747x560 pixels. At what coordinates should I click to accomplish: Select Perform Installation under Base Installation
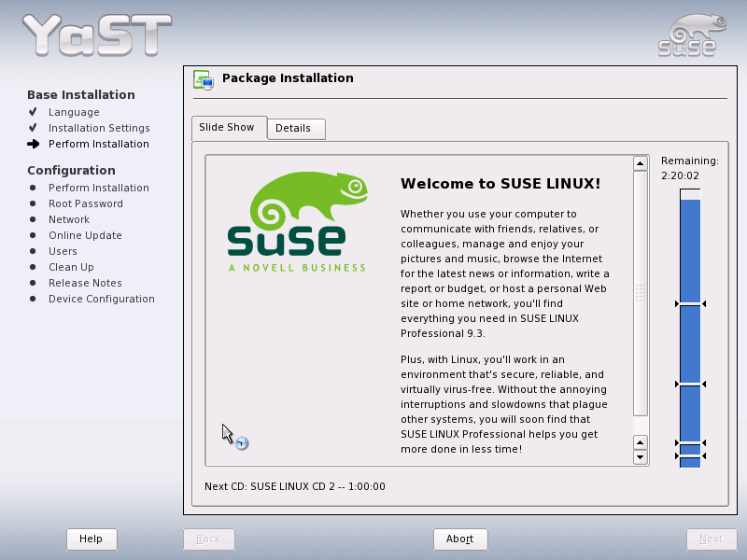[x=99, y=144]
